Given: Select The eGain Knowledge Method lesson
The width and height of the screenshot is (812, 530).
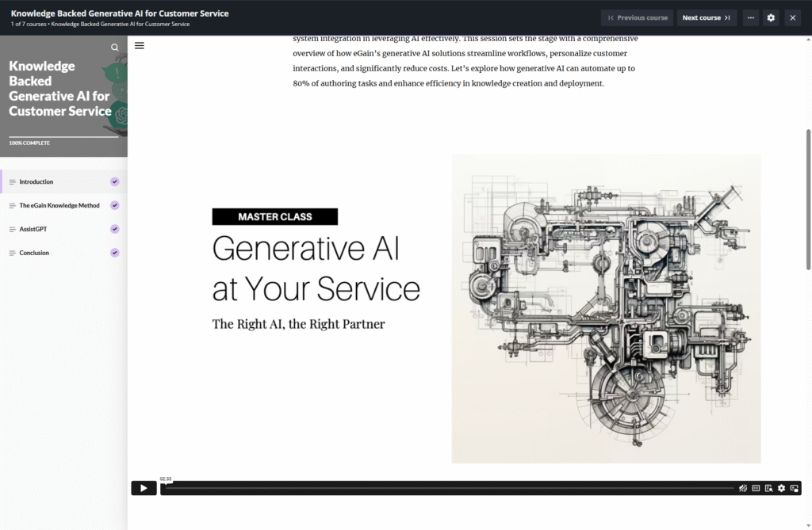Looking at the screenshot, I should [x=59, y=205].
